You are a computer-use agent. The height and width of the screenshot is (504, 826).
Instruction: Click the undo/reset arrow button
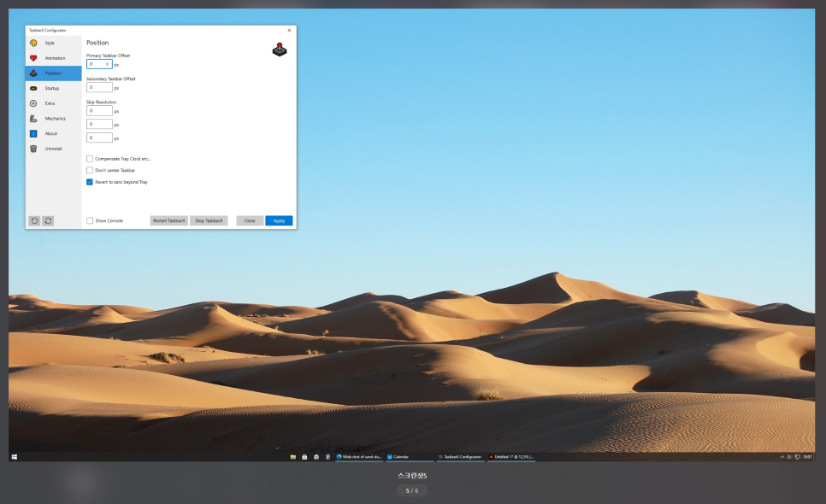click(34, 220)
